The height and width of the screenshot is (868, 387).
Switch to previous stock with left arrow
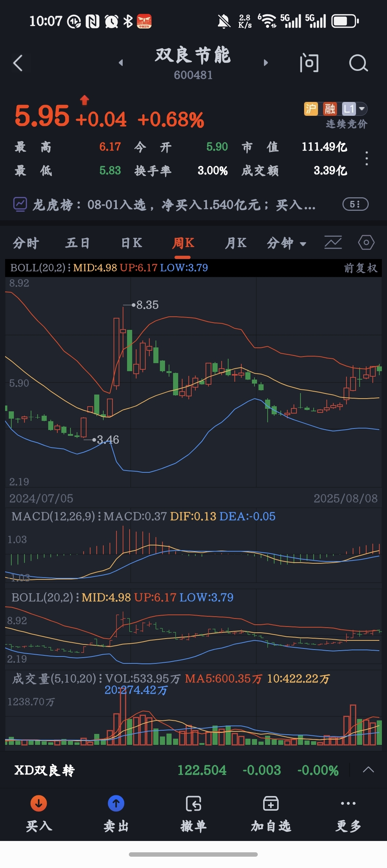coord(121,63)
